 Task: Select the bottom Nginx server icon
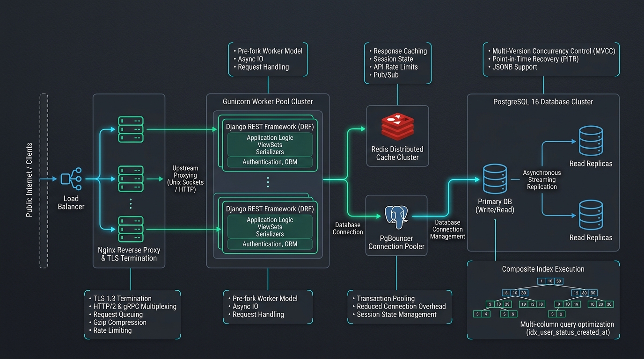click(x=131, y=229)
